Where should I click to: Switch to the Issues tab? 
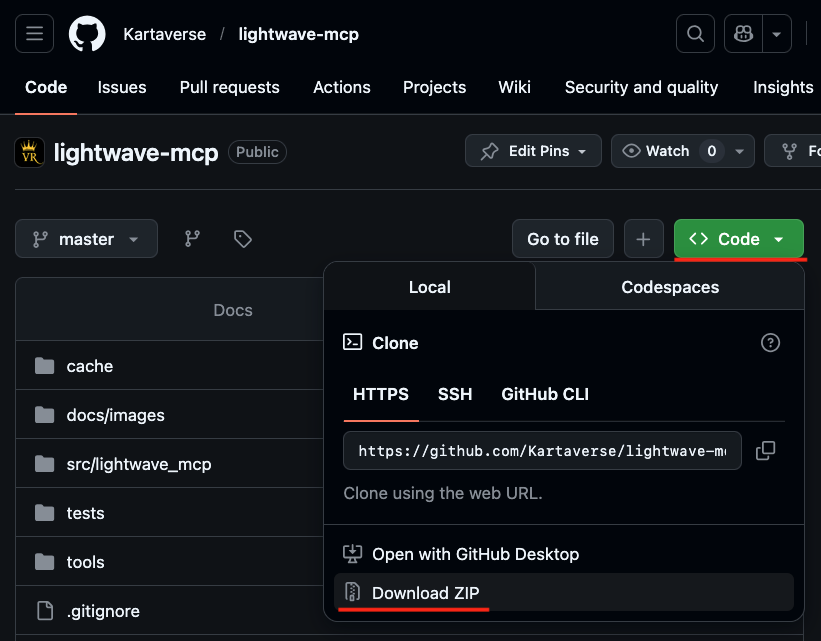122,87
